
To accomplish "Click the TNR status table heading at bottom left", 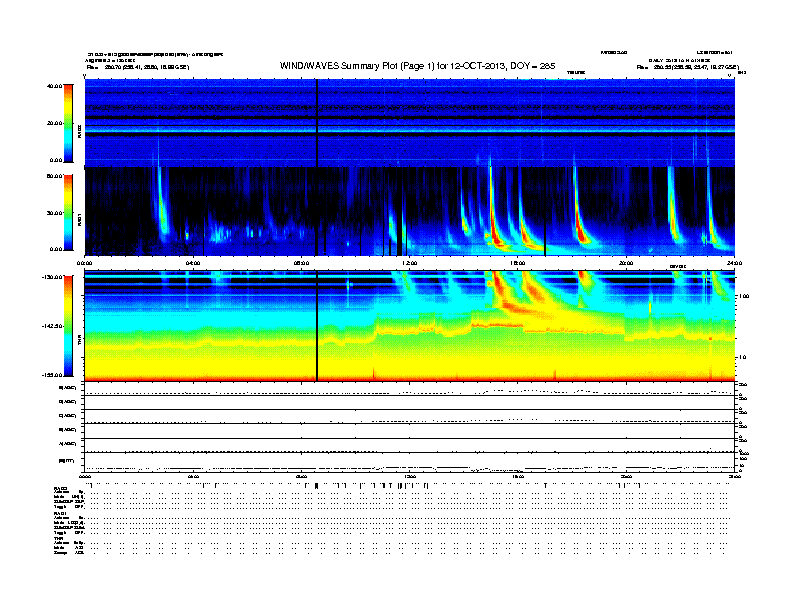I will pyautogui.click(x=58, y=539).
